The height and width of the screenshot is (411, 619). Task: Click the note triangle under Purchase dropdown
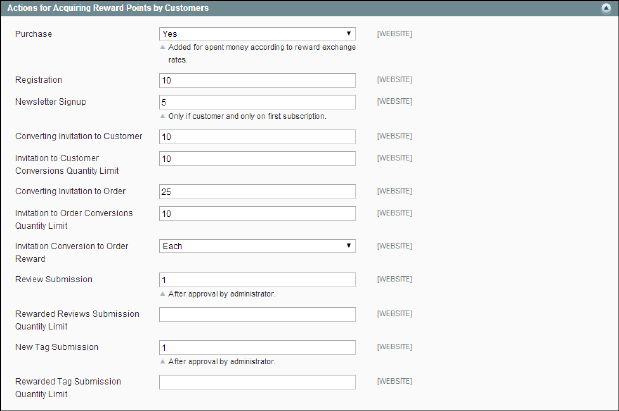pos(163,48)
